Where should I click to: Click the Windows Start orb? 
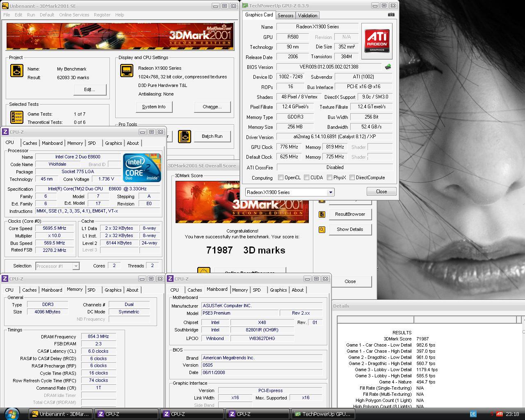[x=11, y=413]
